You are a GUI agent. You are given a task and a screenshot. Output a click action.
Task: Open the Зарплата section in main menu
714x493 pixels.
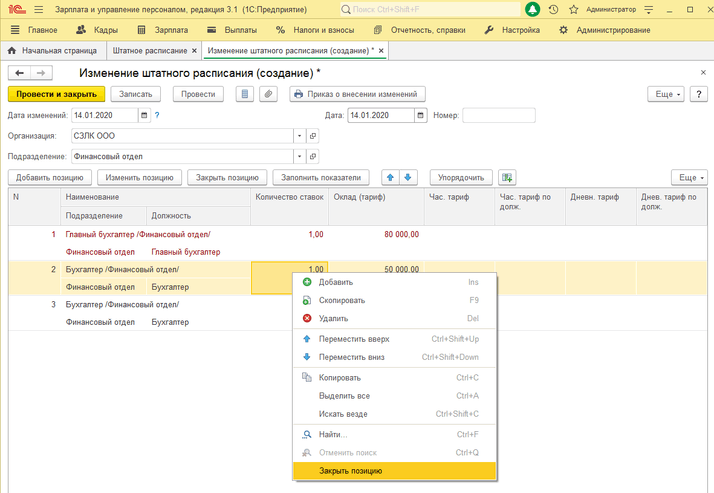pyautogui.click(x=163, y=30)
